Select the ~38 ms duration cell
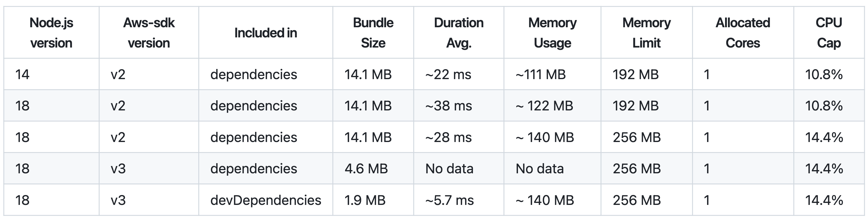This screenshot has width=868, height=222. pos(459,105)
